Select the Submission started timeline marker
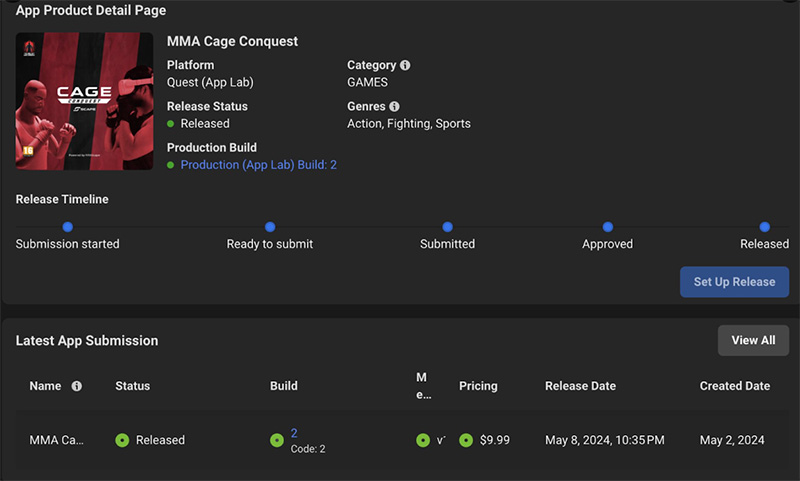This screenshot has height=481, width=800. (x=67, y=226)
